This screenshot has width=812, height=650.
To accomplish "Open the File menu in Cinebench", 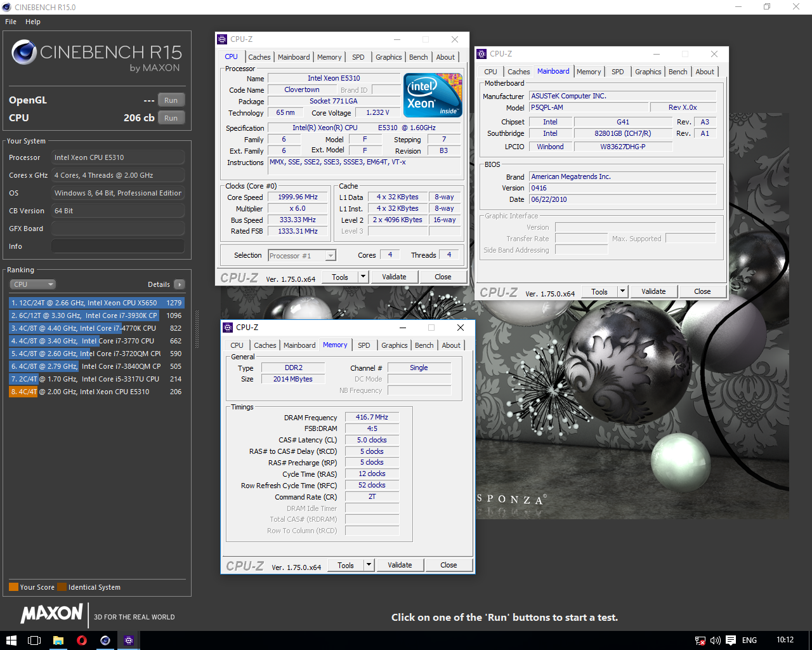I will (11, 22).
